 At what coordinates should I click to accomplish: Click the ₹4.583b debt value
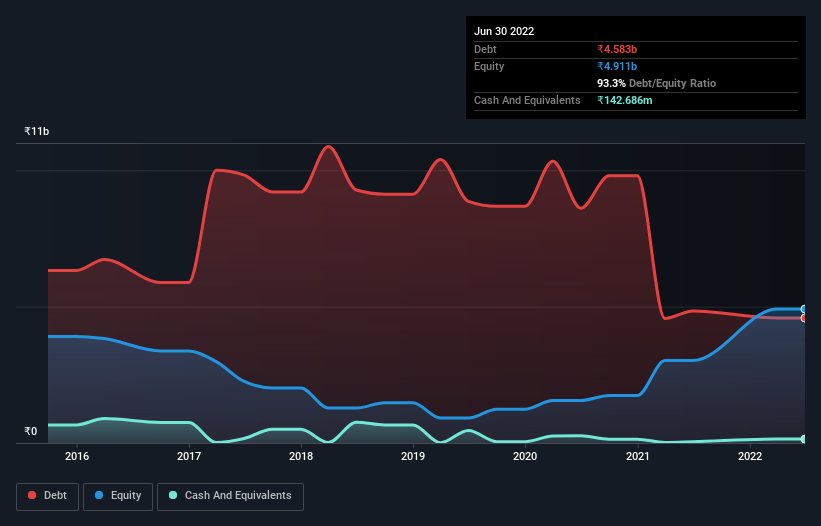pos(617,49)
